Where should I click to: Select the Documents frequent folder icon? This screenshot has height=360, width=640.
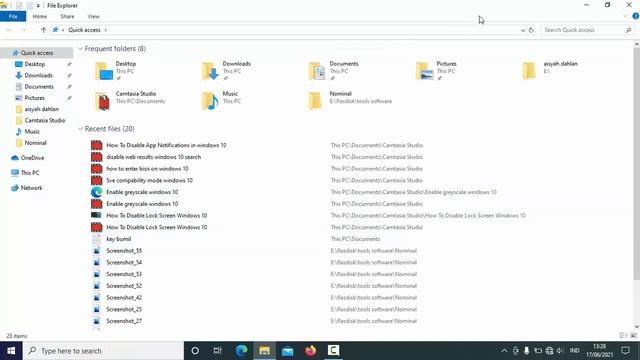click(318, 71)
